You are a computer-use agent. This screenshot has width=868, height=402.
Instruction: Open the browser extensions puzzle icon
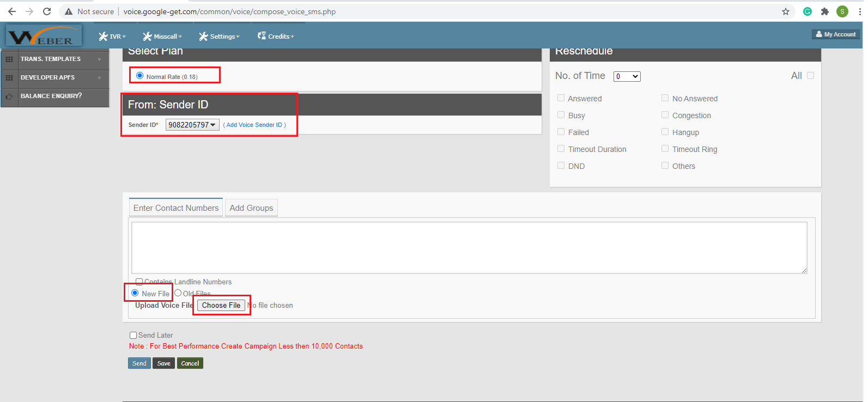click(x=824, y=11)
